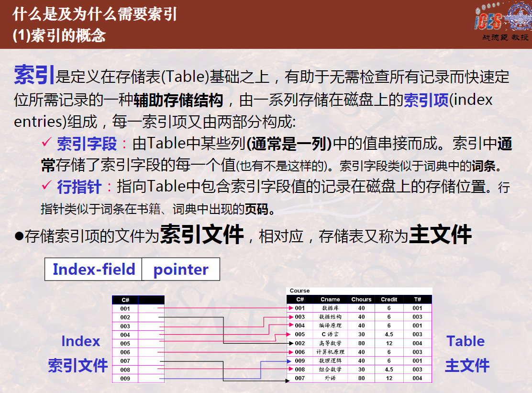Click the professor name 战德臣 教授
Viewport: 532px width, 393px height.
(x=505, y=37)
